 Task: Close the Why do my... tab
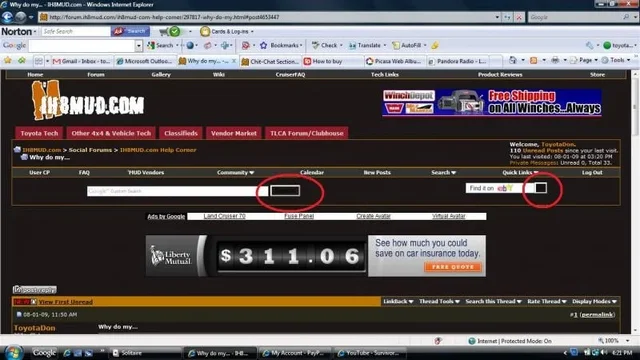pyautogui.click(x=234, y=61)
